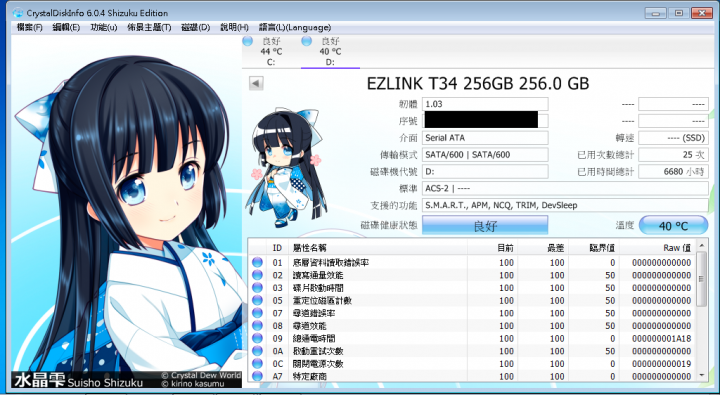Image resolution: width=720 pixels, height=395 pixels.
Task: Open the 佈景主題(T) theme menu
Action: point(149,28)
